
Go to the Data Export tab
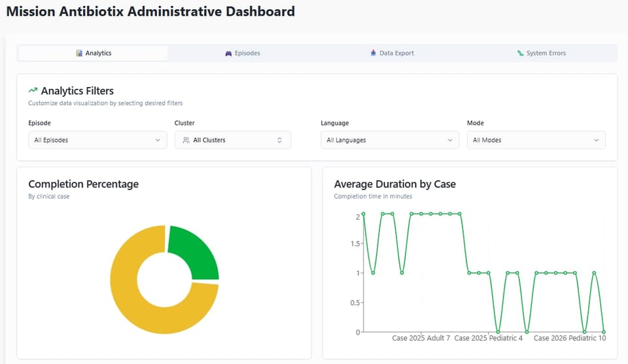point(392,53)
